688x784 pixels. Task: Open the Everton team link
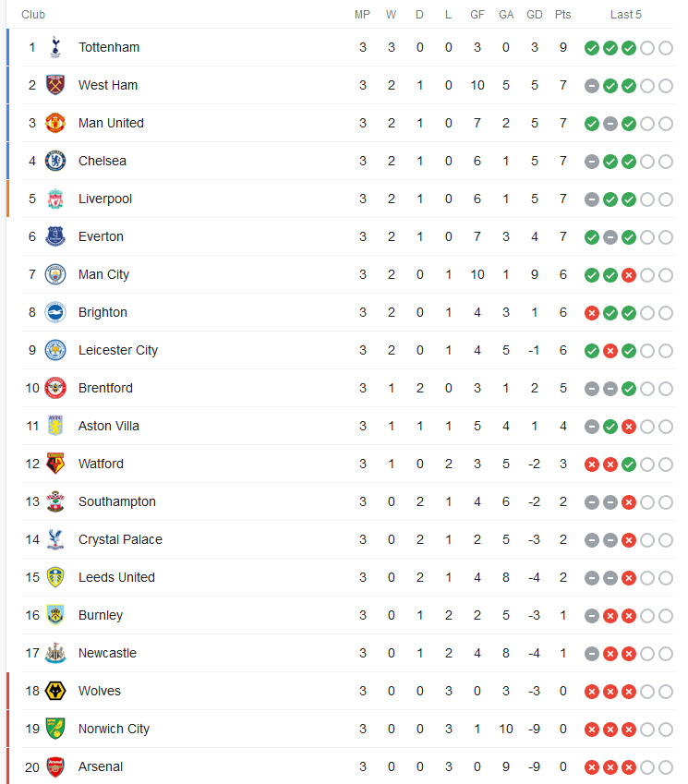point(101,236)
